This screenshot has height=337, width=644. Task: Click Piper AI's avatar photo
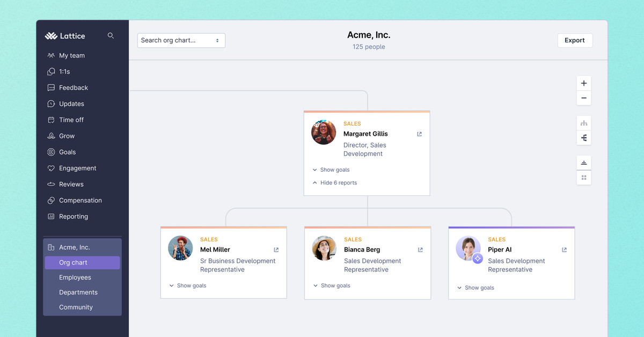tap(468, 248)
